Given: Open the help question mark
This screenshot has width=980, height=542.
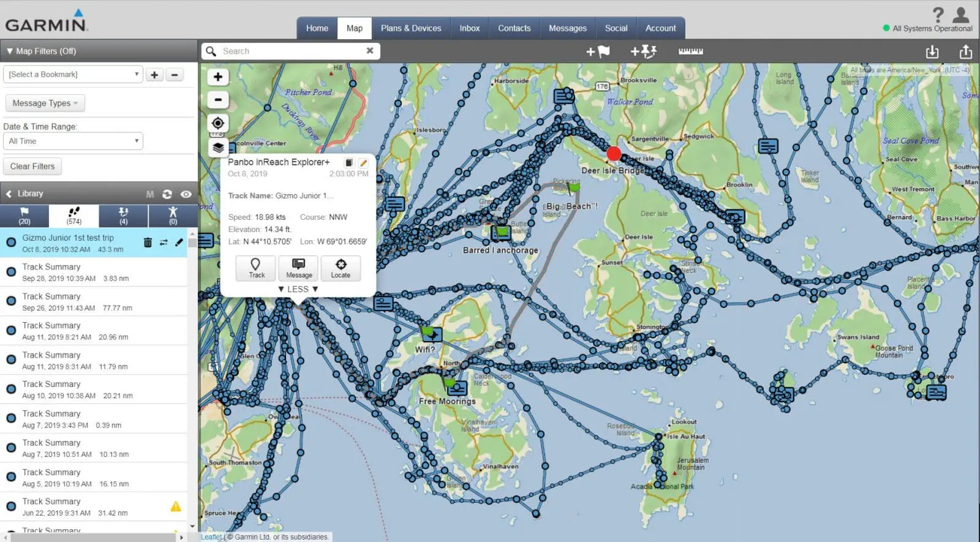Looking at the screenshot, I should (938, 15).
